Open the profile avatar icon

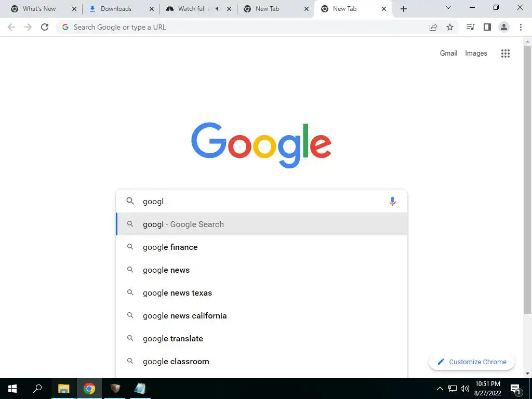click(x=504, y=27)
